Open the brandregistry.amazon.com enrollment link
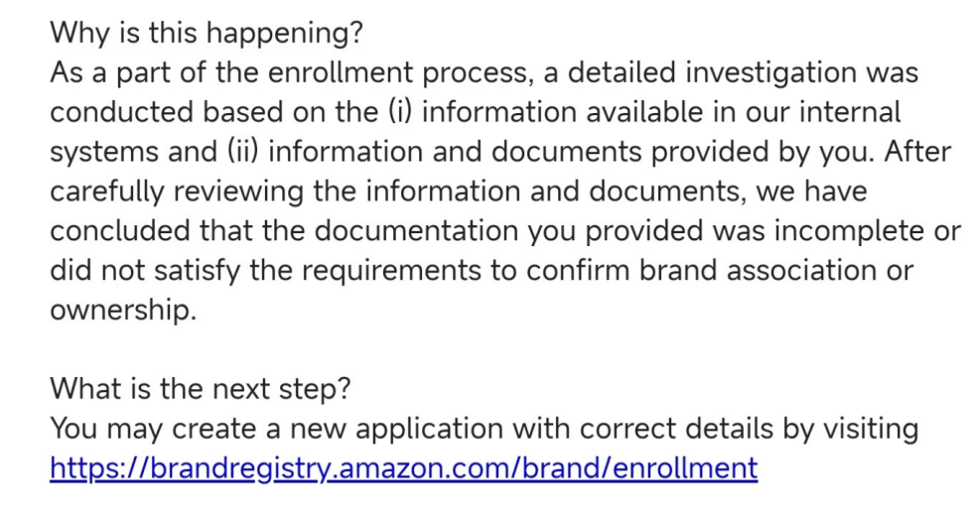Image resolution: width=980 pixels, height=523 pixels. [403, 467]
